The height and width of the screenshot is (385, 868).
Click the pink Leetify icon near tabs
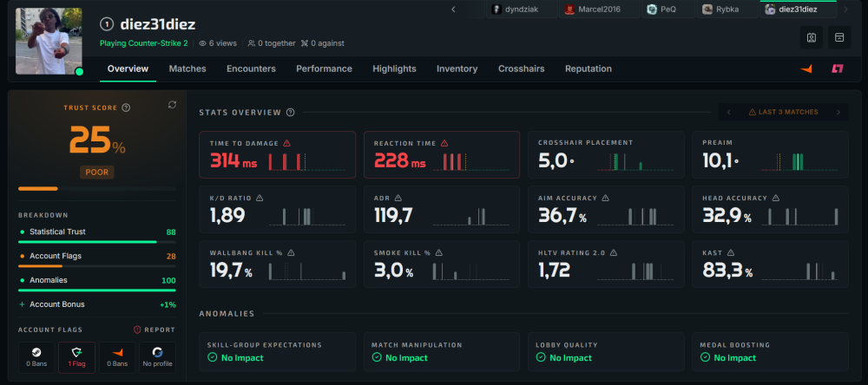[837, 69]
